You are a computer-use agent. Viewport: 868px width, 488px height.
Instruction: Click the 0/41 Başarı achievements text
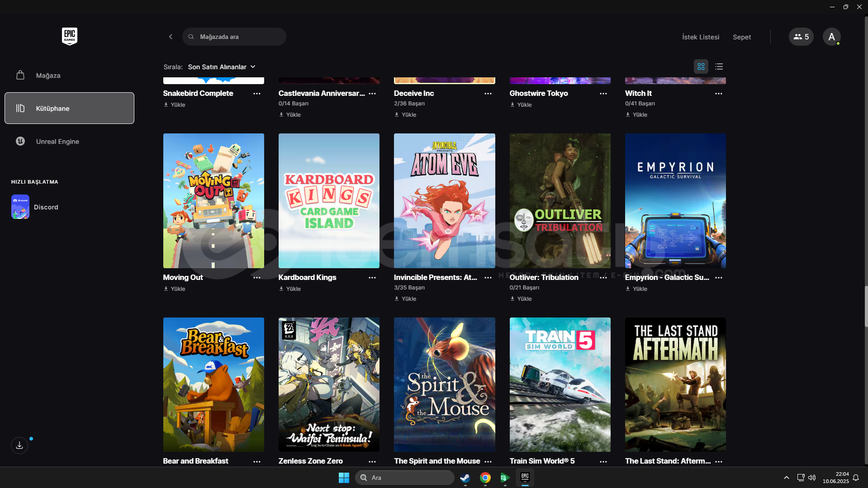640,104
